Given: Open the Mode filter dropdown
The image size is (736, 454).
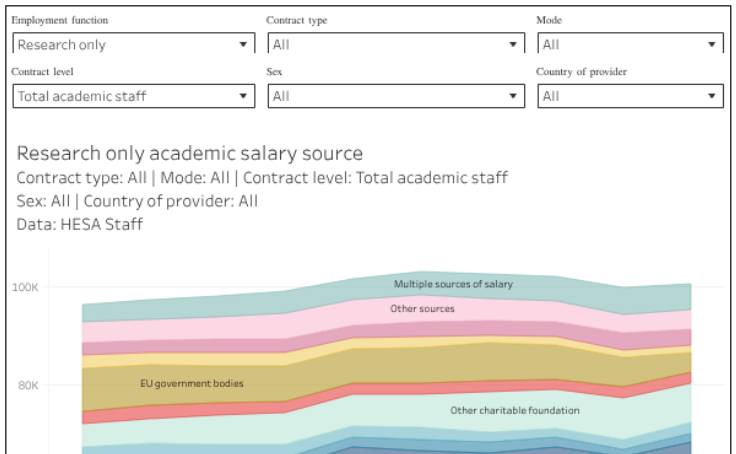Looking at the screenshot, I should point(630,45).
